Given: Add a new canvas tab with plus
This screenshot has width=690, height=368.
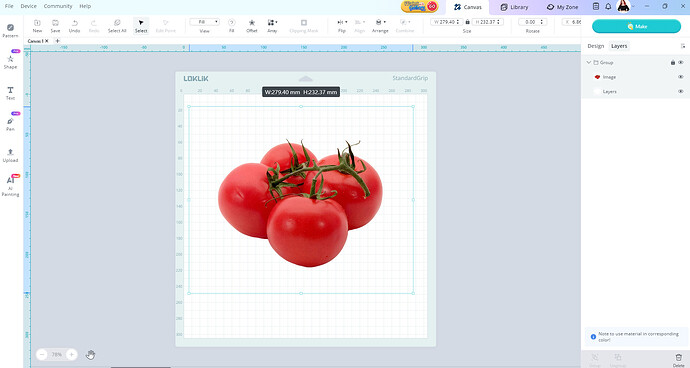Looking at the screenshot, I should pyautogui.click(x=57, y=41).
